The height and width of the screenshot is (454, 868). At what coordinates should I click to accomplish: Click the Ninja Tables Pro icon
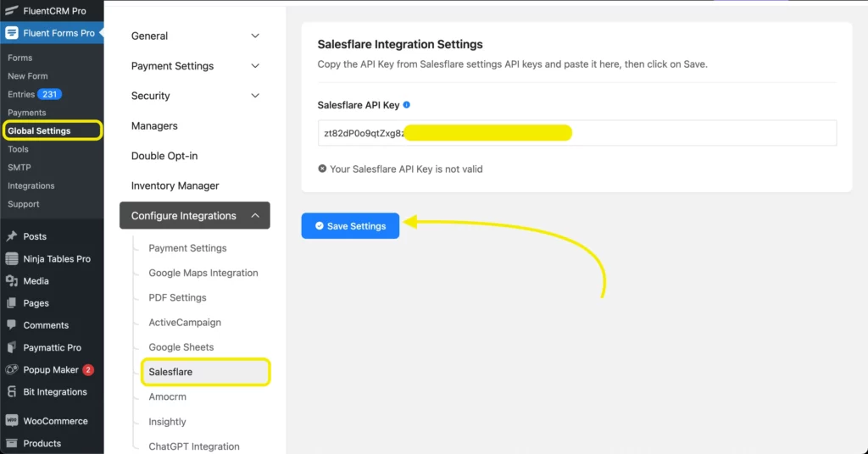coord(12,259)
